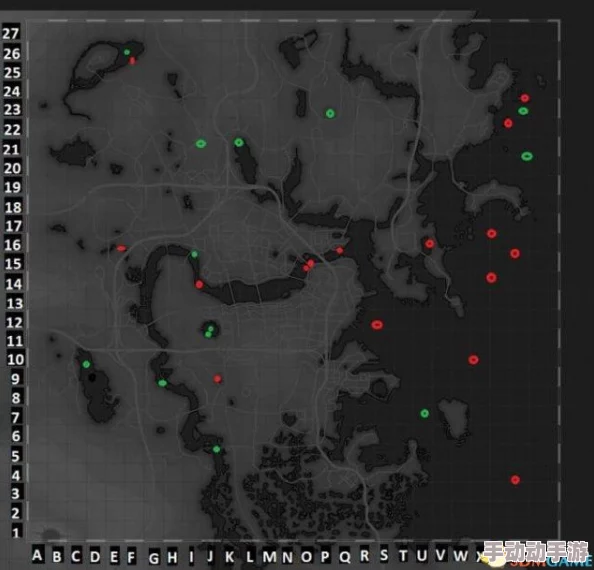Click column label O
Viewport: 594px width, 570px height.
point(306,557)
